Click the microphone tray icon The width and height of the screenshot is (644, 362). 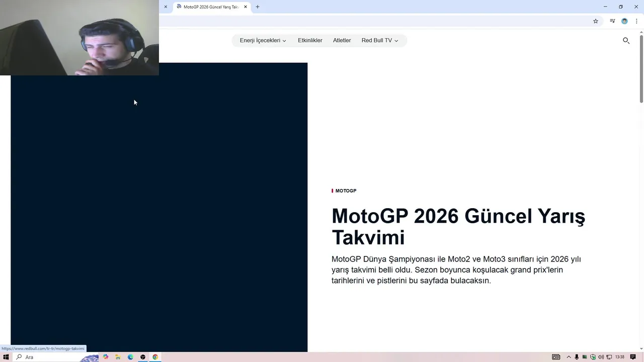pyautogui.click(x=577, y=357)
